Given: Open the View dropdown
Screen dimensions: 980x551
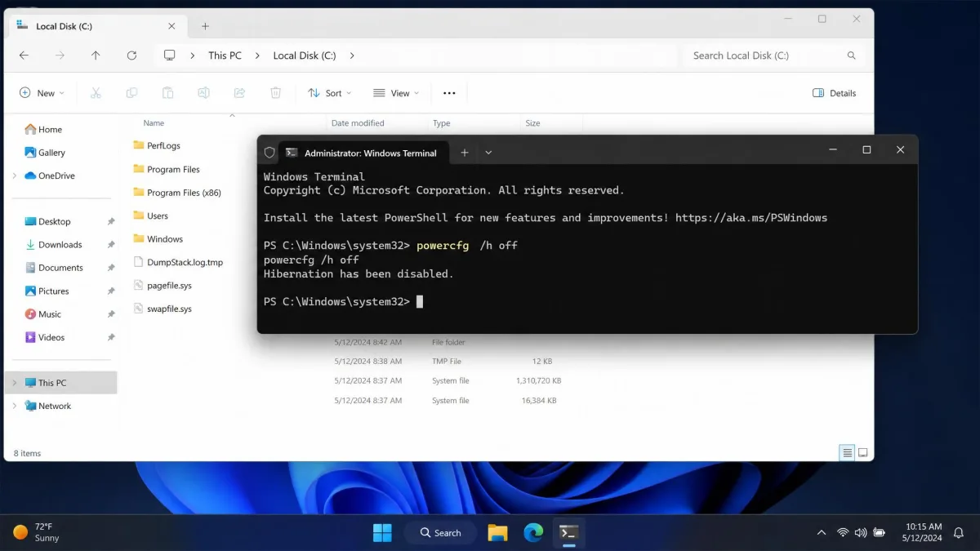Looking at the screenshot, I should (396, 93).
